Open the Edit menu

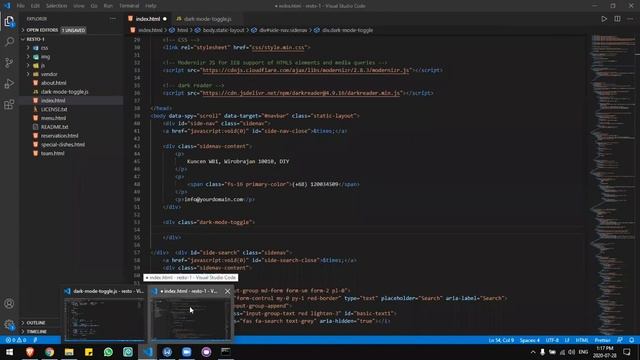(x=35, y=6)
